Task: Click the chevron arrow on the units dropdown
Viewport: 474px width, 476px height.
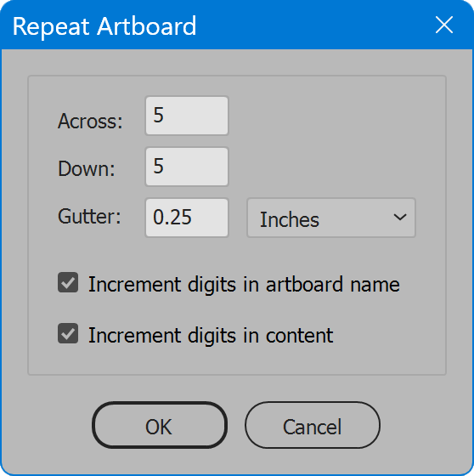Action: [399, 217]
